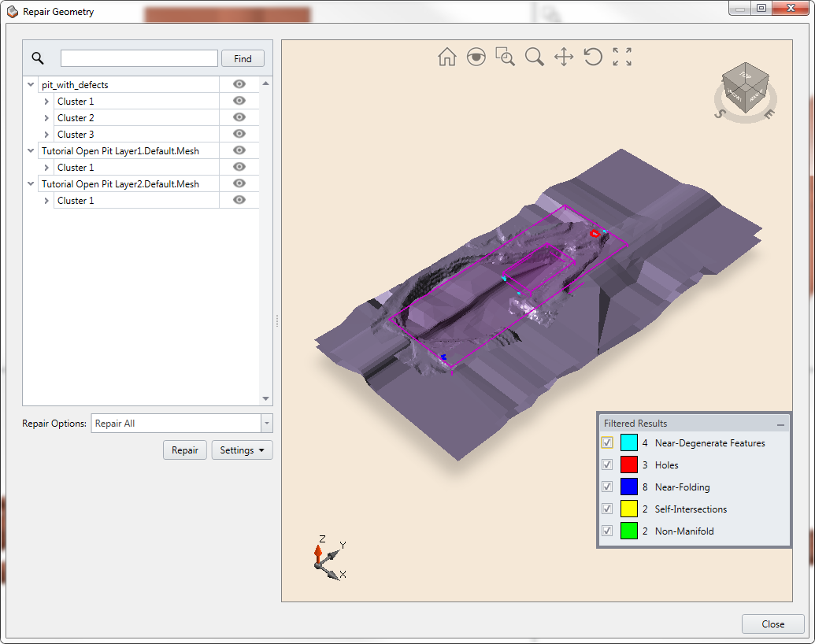Minimize the Filtered Results panel

[780, 424]
